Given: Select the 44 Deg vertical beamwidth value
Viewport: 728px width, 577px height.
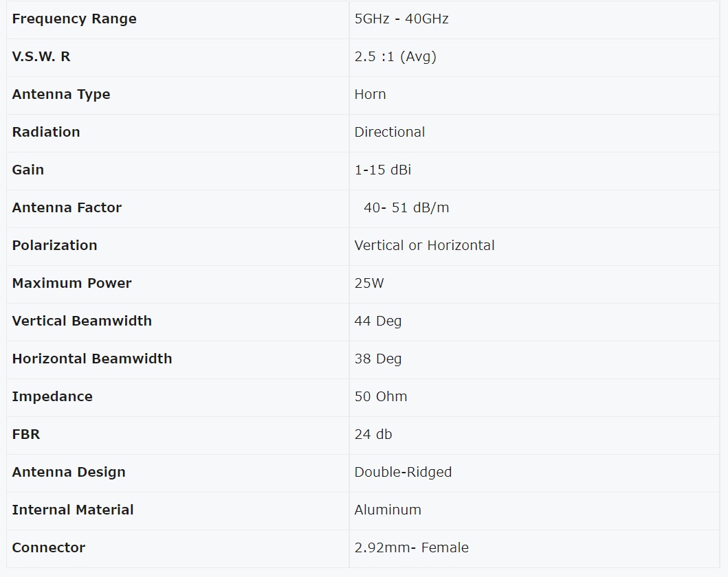Looking at the screenshot, I should click(378, 321).
